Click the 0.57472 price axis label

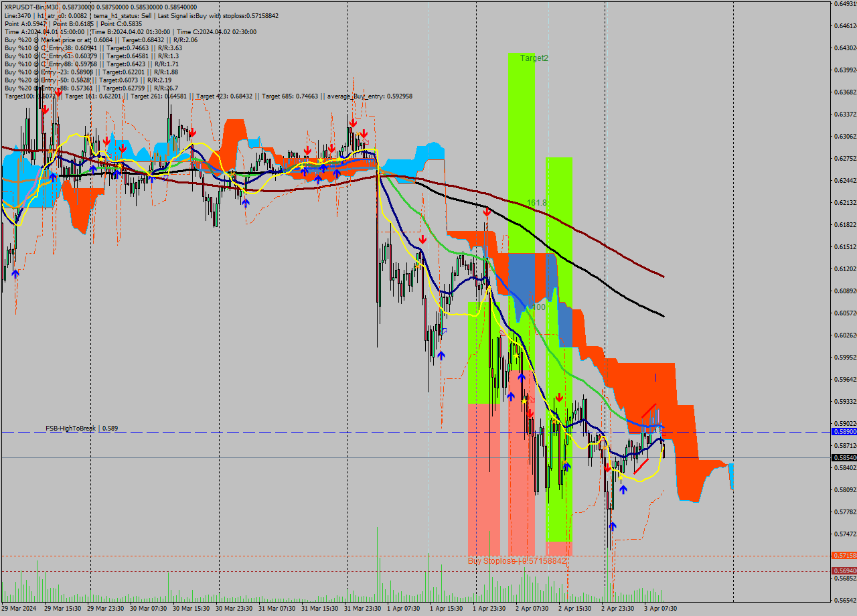845,534
